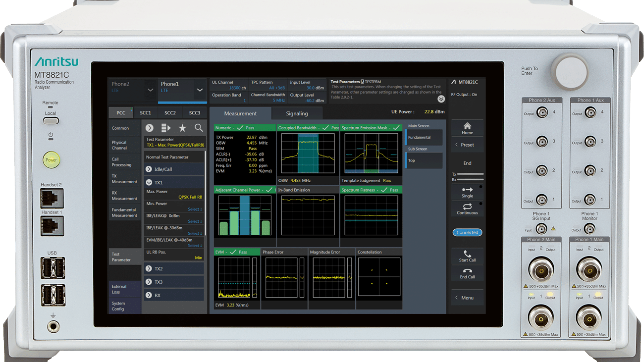
Task: Open Occupied Bandwidth graph
Action: [x=308, y=154]
